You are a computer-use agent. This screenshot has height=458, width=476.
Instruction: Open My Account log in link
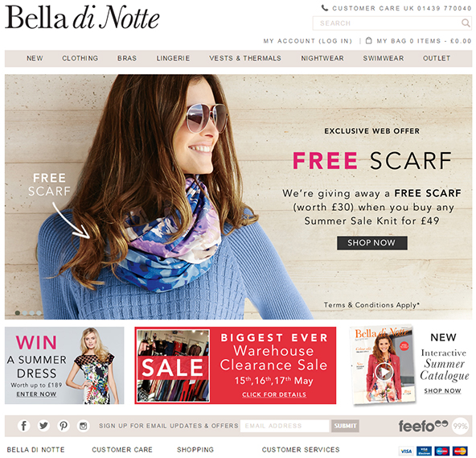pos(308,41)
